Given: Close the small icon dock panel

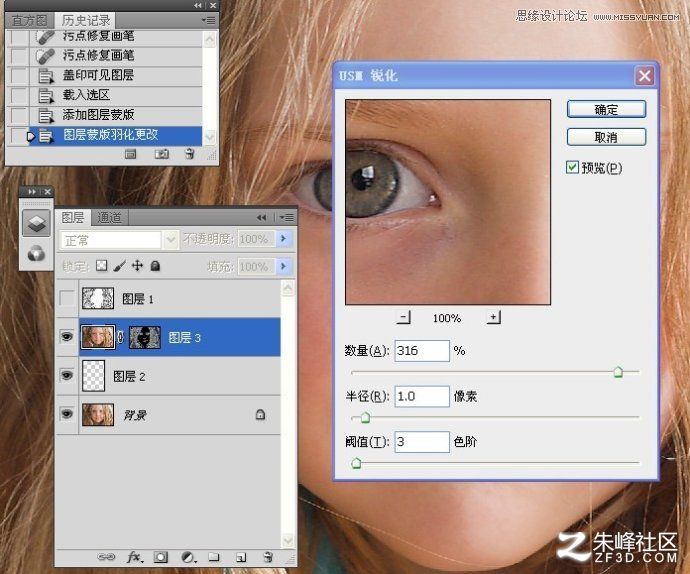Looking at the screenshot, I should [x=48, y=191].
